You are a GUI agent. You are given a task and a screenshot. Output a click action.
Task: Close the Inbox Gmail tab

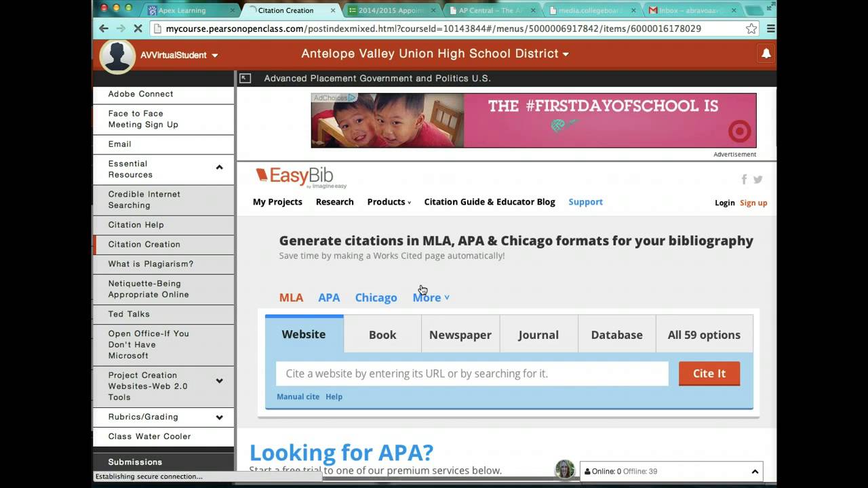pyautogui.click(x=734, y=10)
